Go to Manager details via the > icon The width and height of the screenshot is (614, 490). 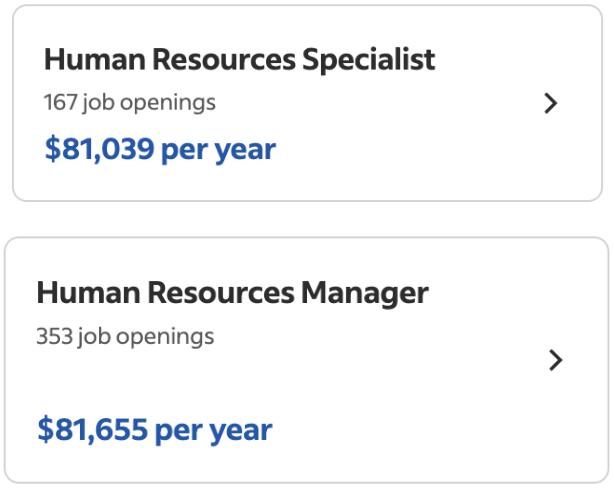[x=556, y=360]
